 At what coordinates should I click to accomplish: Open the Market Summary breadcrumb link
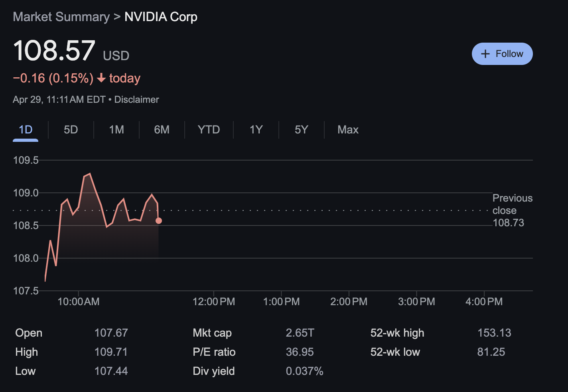61,17
